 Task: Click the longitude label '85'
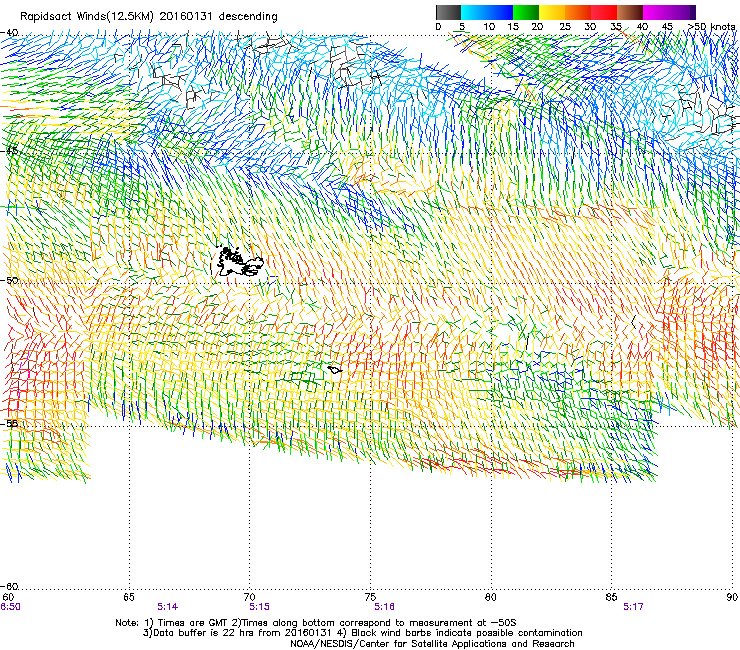[611, 597]
